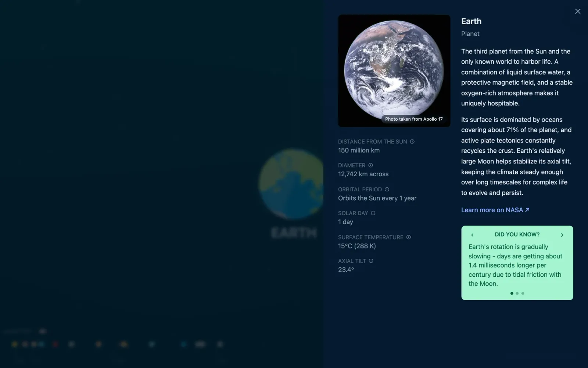Click the 'DID YOU KNOW?' heading
This screenshot has height=368, width=588.
tap(517, 234)
